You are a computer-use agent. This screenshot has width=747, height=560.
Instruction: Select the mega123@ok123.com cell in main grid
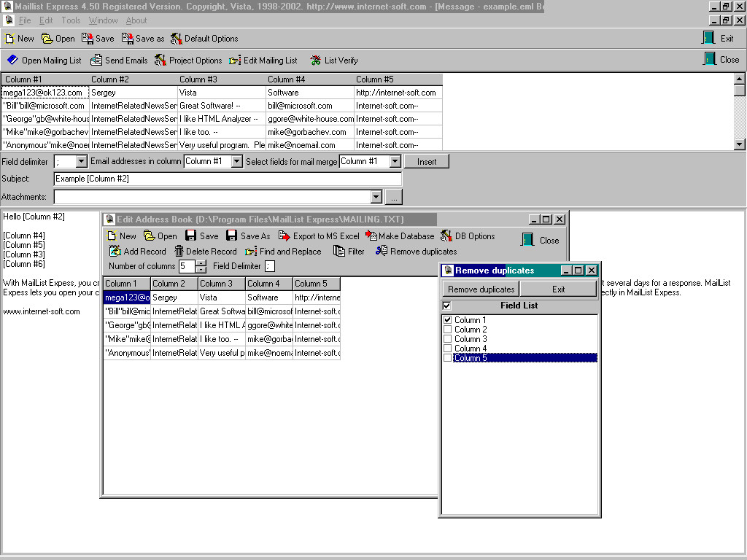(45, 93)
